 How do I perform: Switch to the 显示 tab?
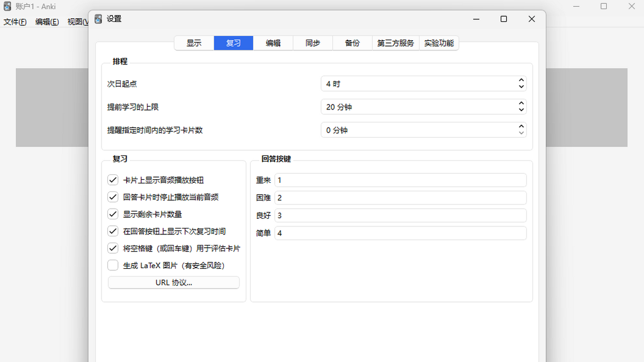pos(194,43)
